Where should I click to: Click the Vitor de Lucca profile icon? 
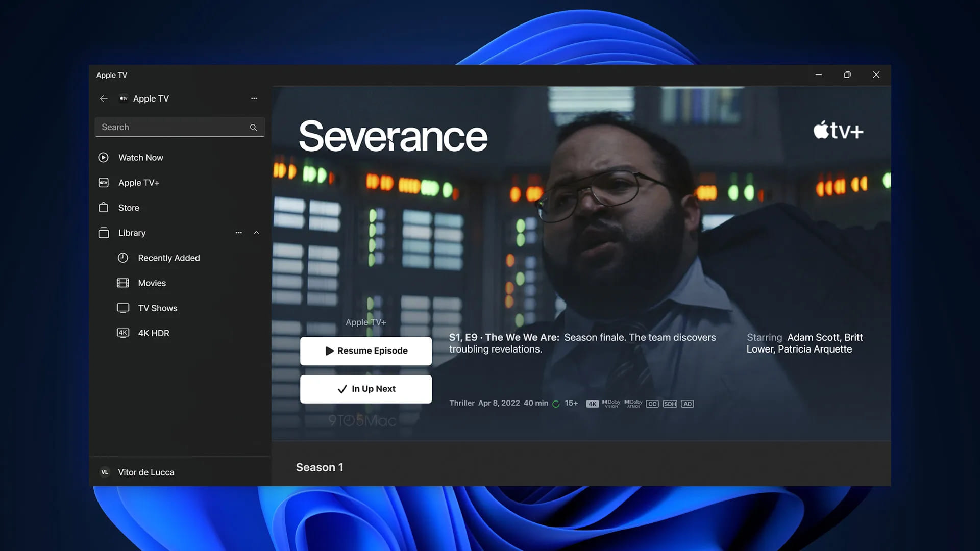point(104,472)
